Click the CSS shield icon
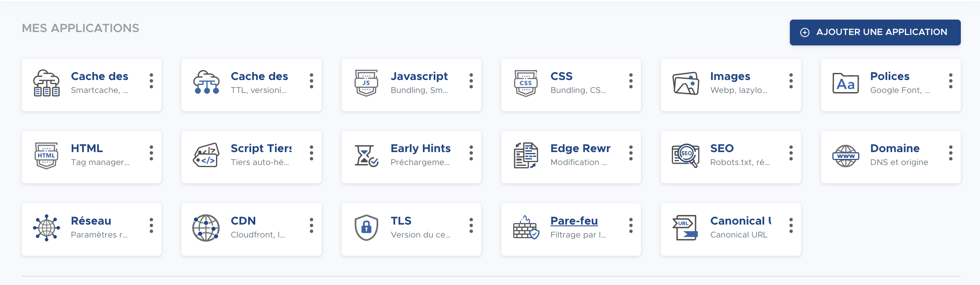 coord(526,83)
